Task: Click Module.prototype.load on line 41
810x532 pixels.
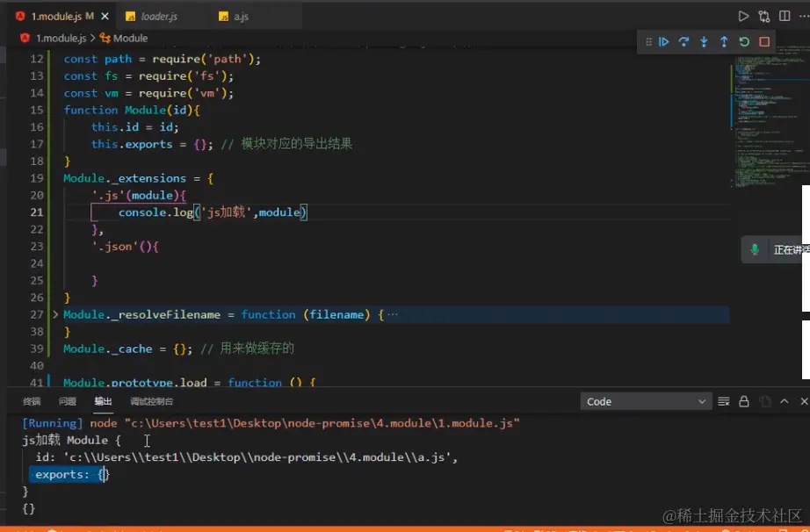Action: tap(134, 383)
